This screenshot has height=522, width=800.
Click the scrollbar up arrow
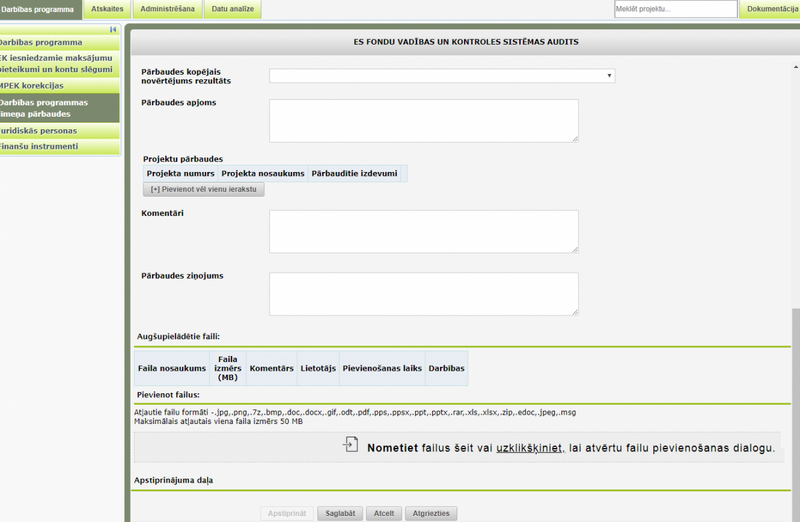tap(795, 67)
